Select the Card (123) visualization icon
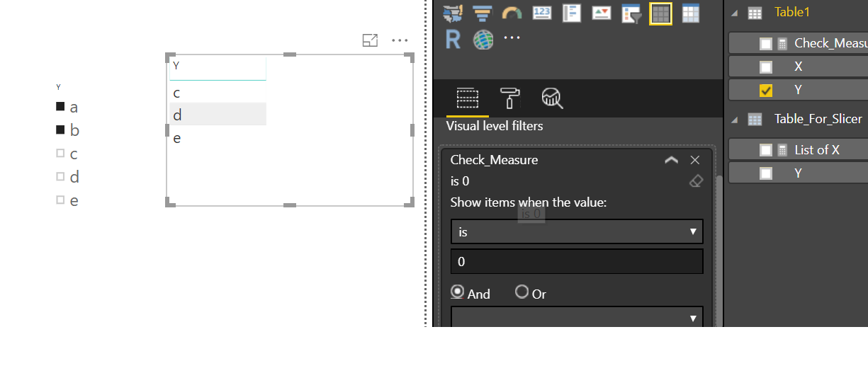Image resolution: width=868 pixels, height=373 pixels. click(542, 13)
